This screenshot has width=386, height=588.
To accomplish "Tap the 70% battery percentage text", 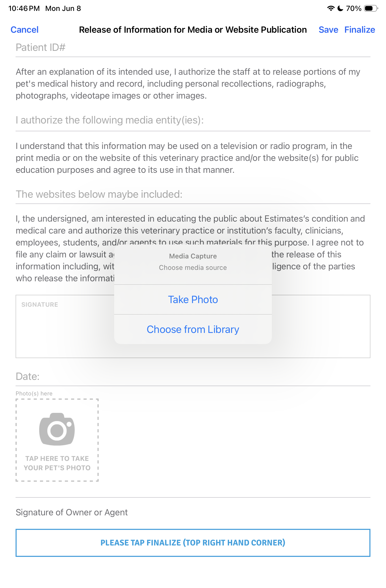I will click(x=354, y=8).
